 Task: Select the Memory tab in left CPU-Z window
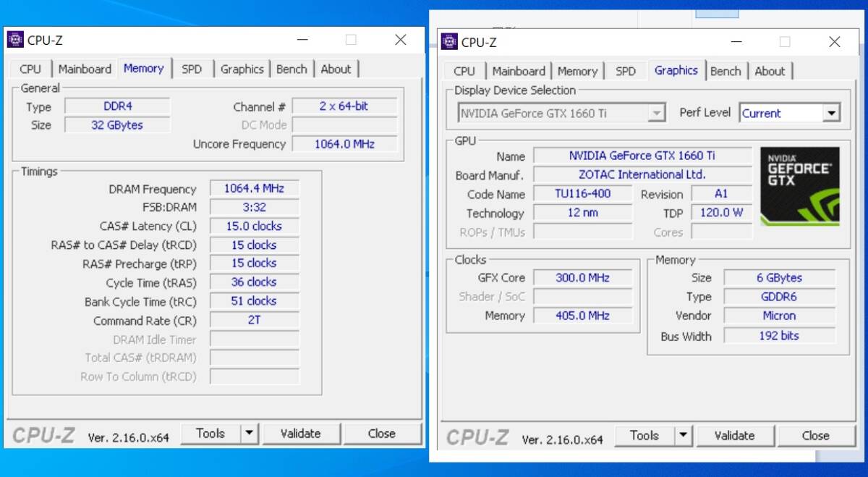[x=144, y=68]
